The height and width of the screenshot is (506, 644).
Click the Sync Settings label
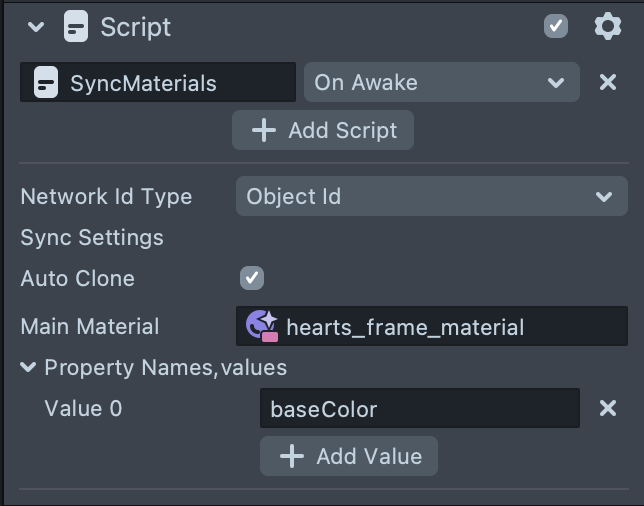(x=92, y=238)
